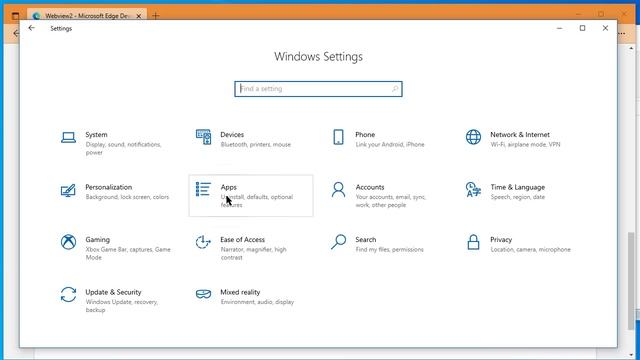Click 'Bluetooth, printers, mouse' text

pos(256,144)
